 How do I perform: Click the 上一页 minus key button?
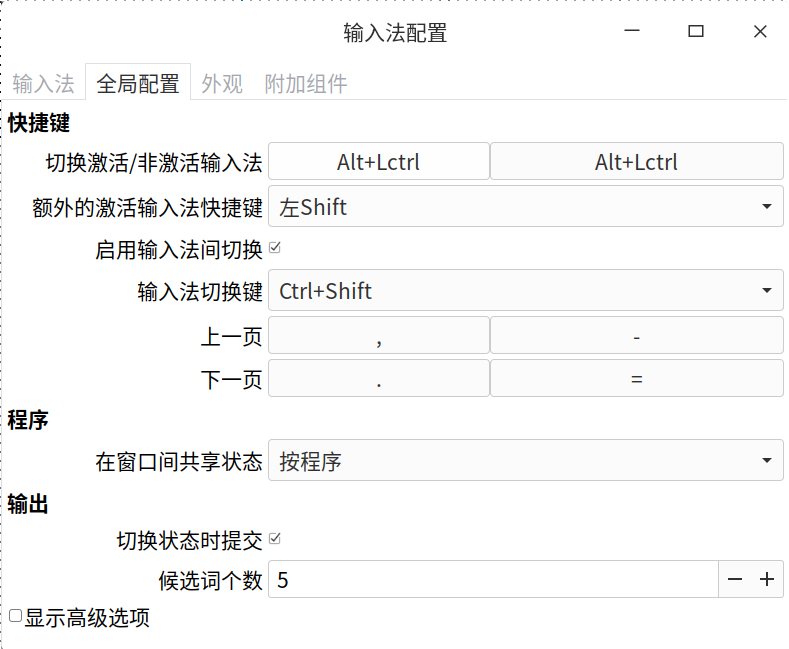[x=636, y=336]
